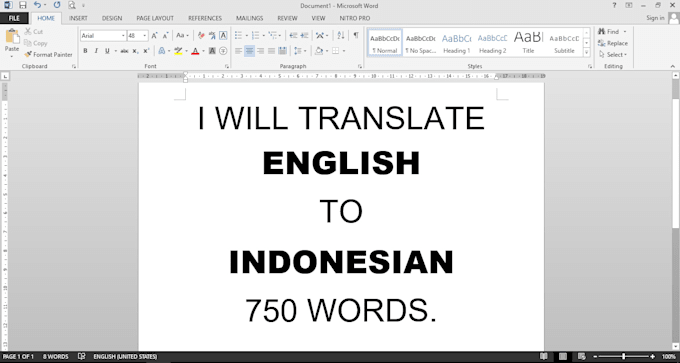Apply the Subtitle style
This screenshot has height=363, width=680.
pos(564,43)
